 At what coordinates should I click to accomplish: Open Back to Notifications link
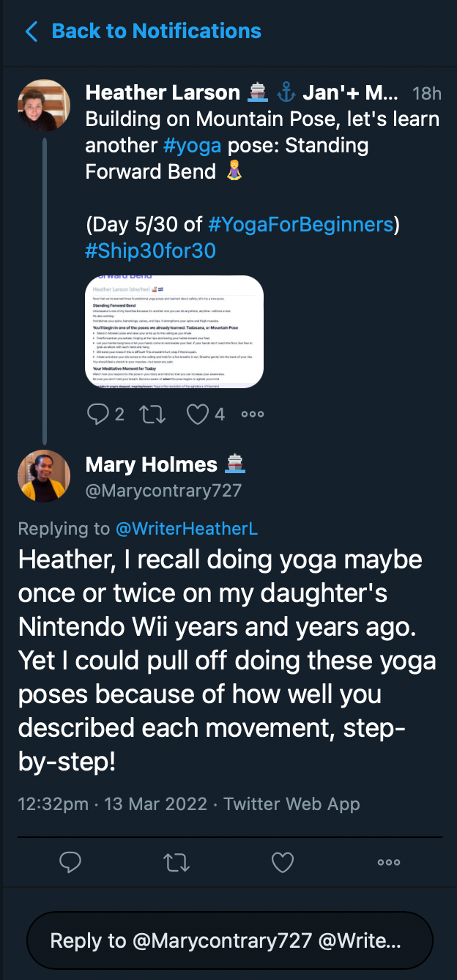pyautogui.click(x=156, y=31)
